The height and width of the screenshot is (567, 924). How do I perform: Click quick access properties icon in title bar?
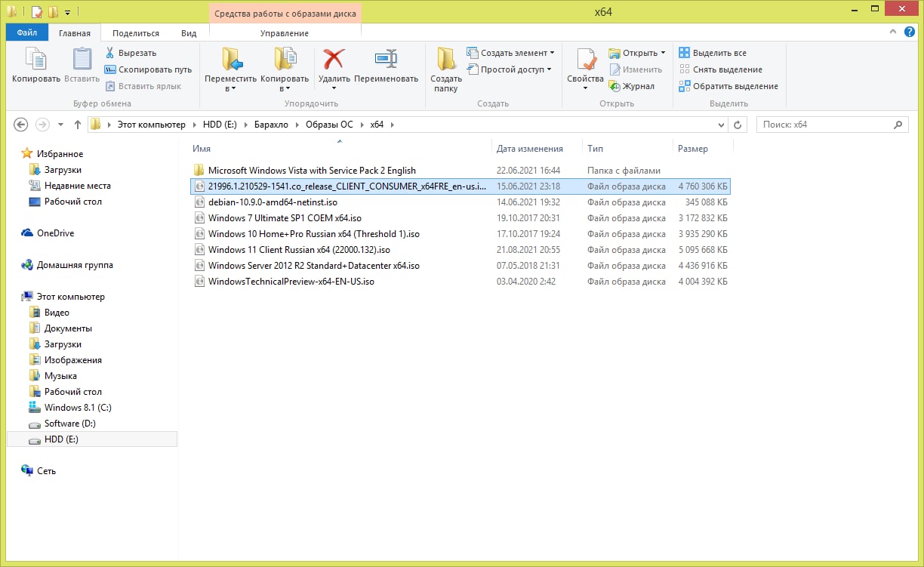36,11
